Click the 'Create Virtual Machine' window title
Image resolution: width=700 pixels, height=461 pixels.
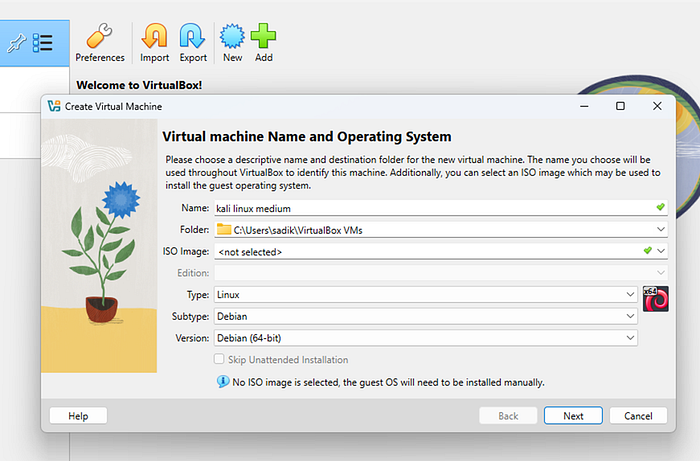113,106
